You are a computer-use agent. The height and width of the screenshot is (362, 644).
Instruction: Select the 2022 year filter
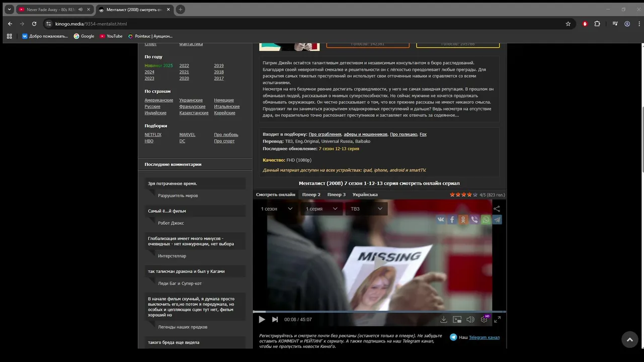184,65
